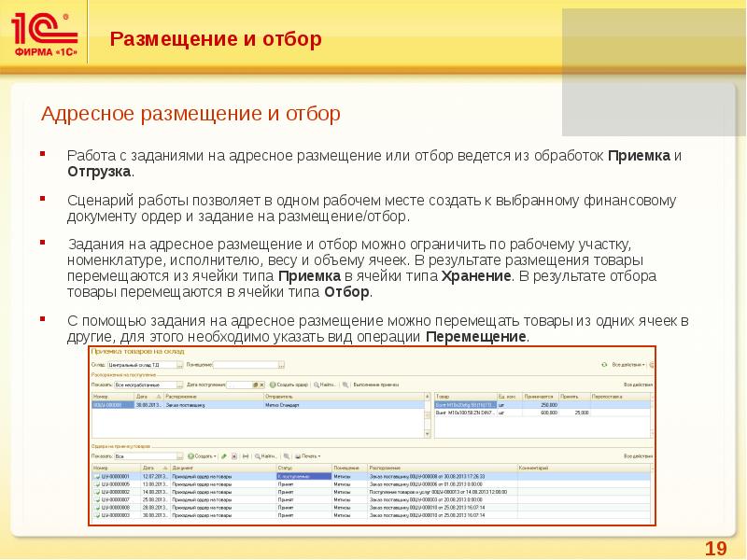The width and height of the screenshot is (747, 560).
Task: Click the refresh icon beside Все действия
Action: tap(603, 363)
